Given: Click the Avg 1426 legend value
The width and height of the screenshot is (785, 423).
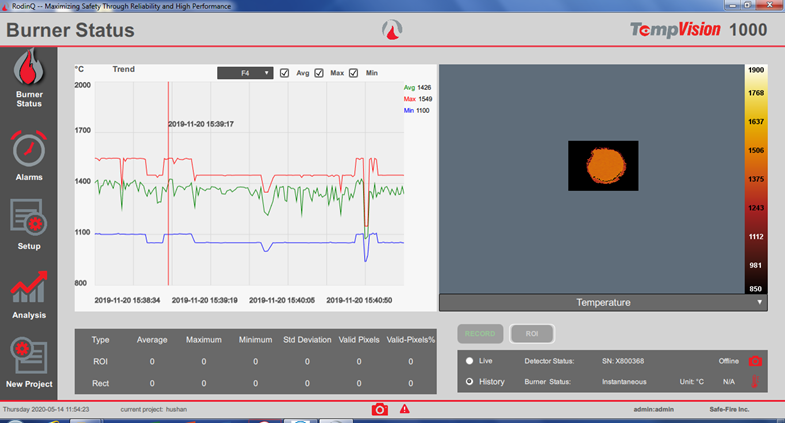Looking at the screenshot, I should [418, 88].
